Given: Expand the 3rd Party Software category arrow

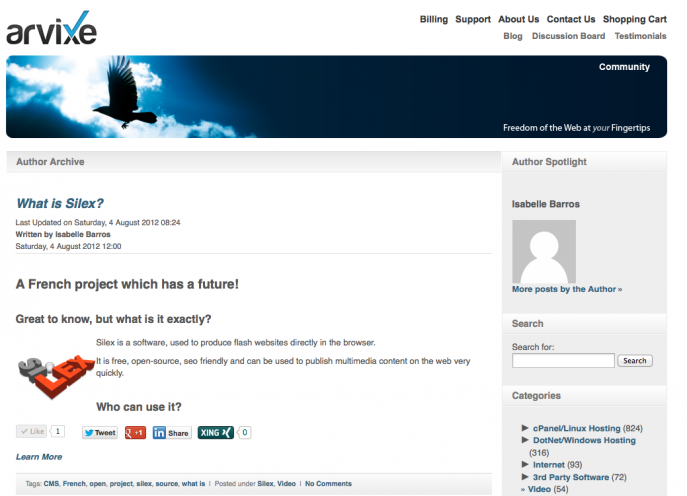Looking at the screenshot, I should [525, 476].
